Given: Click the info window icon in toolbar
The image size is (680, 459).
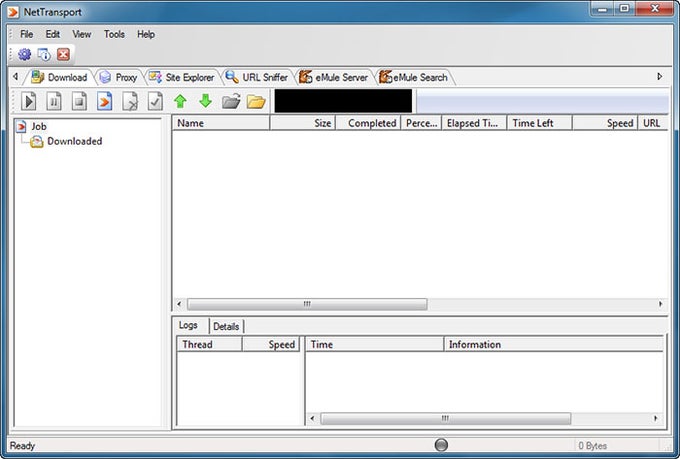Looking at the screenshot, I should click(44, 54).
